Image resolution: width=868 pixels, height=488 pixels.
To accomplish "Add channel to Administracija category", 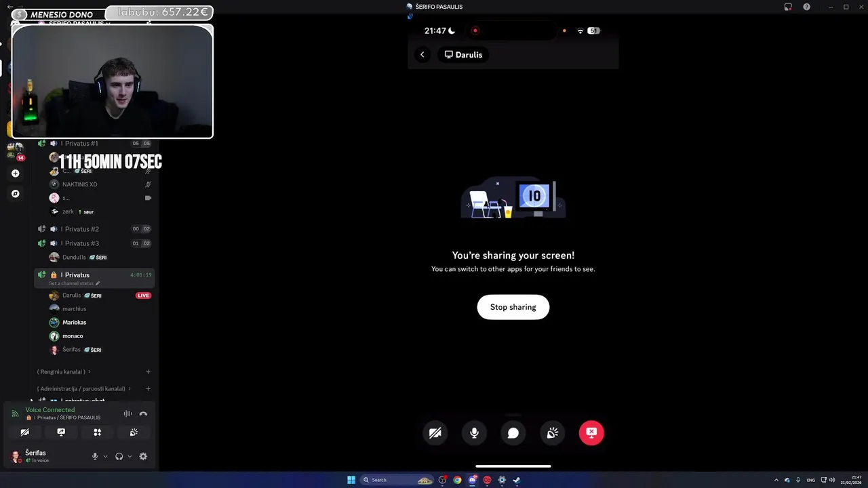I will [148, 388].
